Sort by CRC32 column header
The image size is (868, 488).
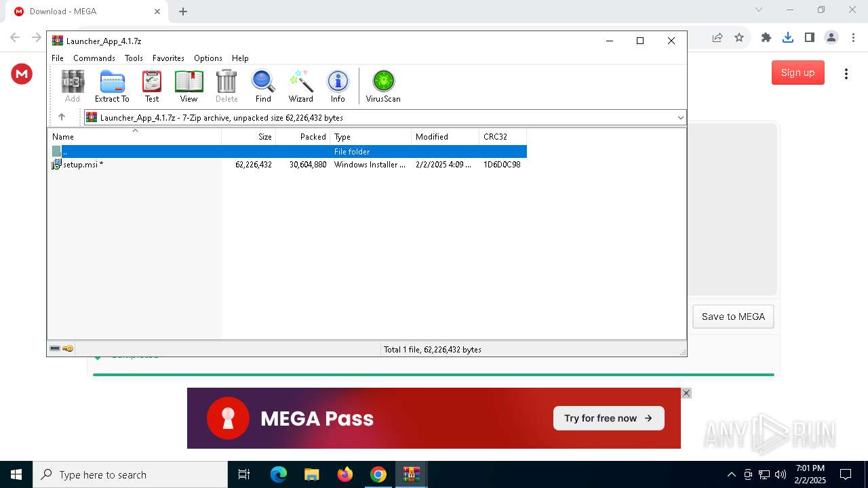coord(503,136)
